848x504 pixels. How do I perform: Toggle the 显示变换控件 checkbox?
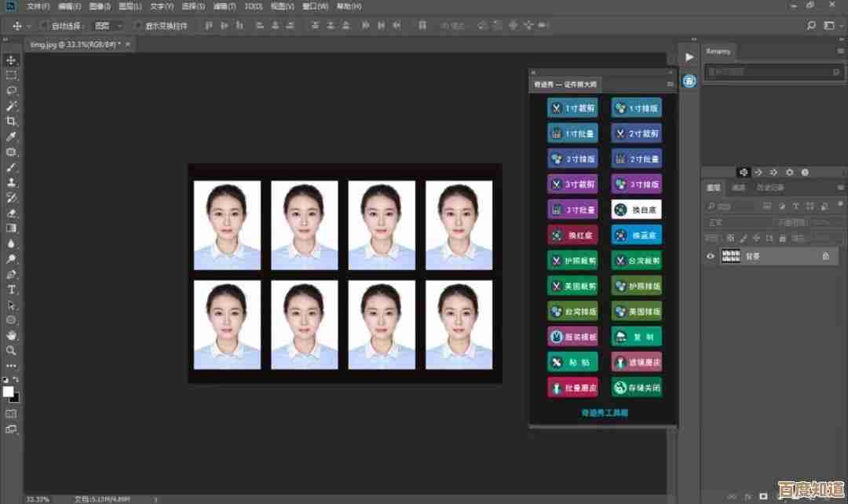pos(138,26)
